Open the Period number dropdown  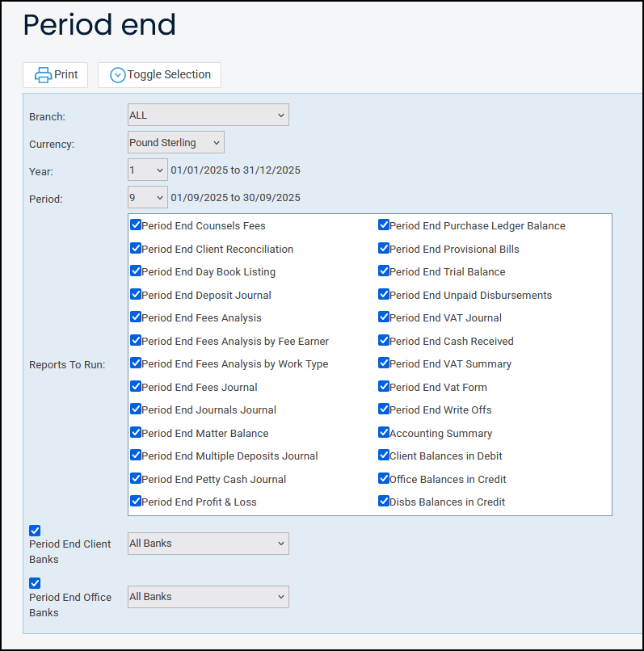[147, 198]
